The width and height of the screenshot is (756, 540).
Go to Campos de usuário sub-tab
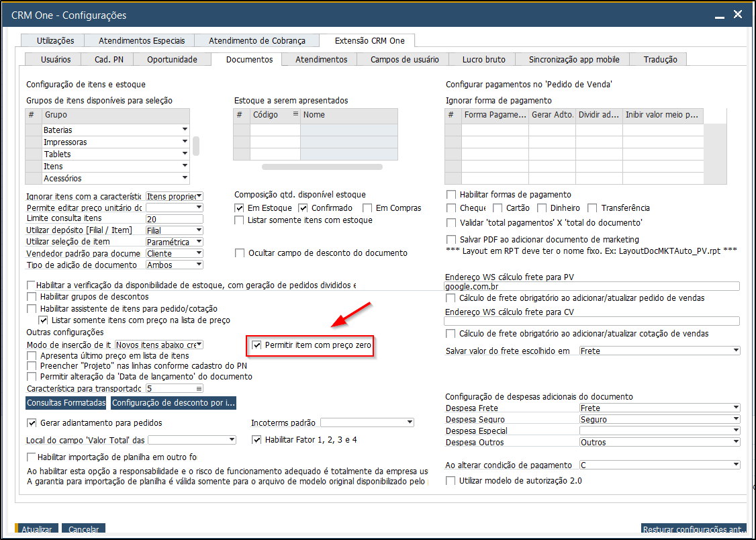(x=404, y=59)
